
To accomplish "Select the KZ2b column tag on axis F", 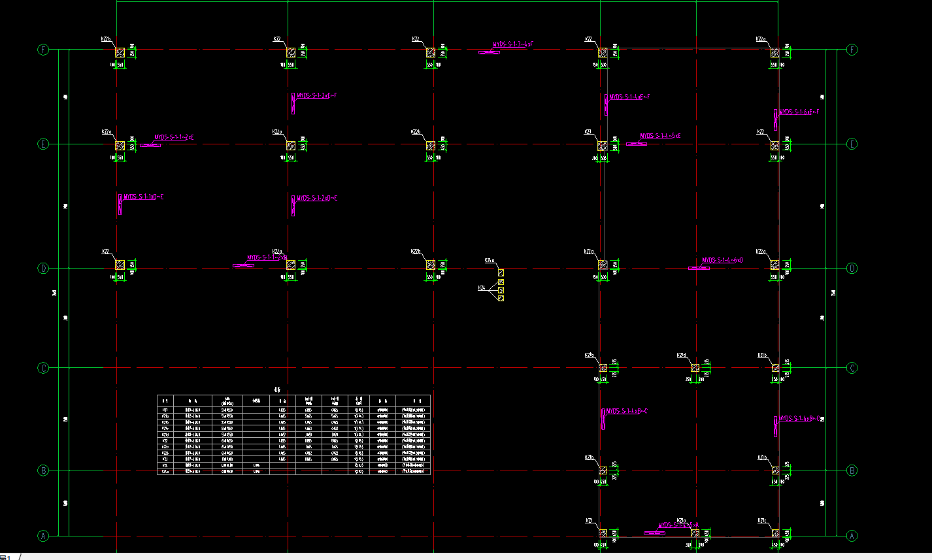I will (106, 39).
